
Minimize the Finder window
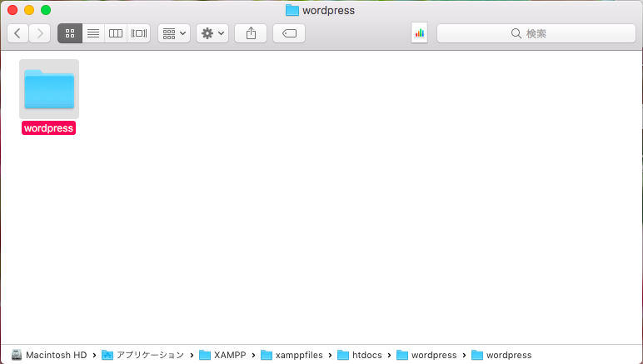pos(29,10)
